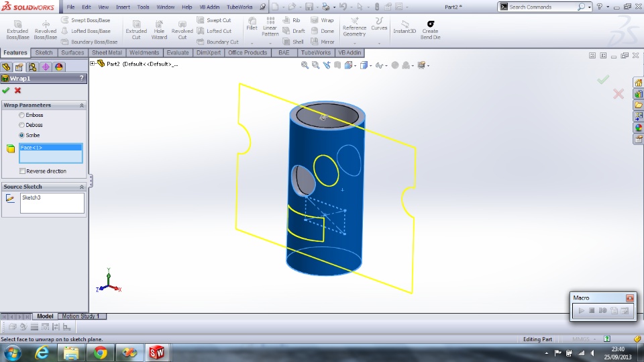Expand the Part2 flyout design tree
Image resolution: width=644 pixels, height=362 pixels.
coord(93,64)
